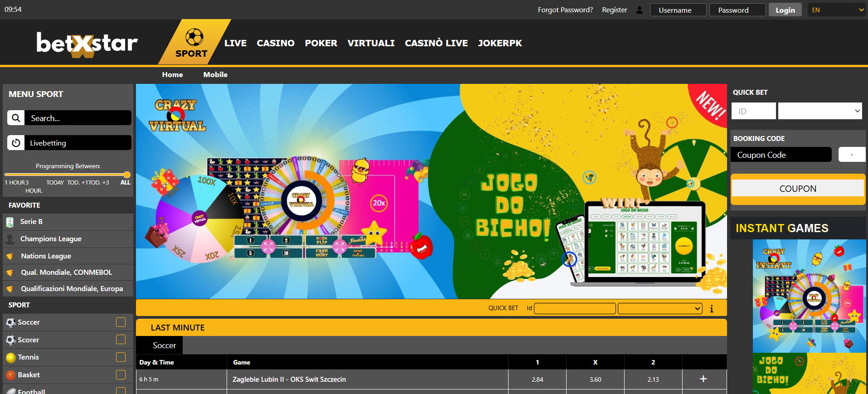
Task: Open the CASINÒ LIVE menu
Action: click(436, 43)
